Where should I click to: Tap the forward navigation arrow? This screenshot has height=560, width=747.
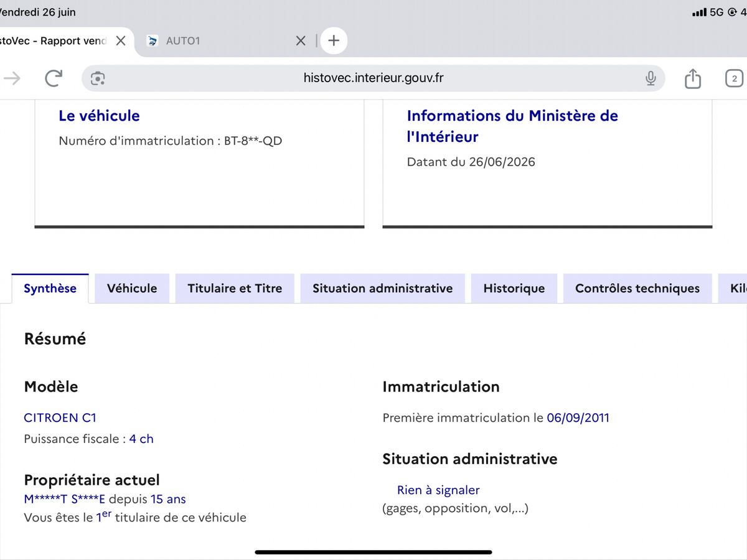pyautogui.click(x=12, y=78)
